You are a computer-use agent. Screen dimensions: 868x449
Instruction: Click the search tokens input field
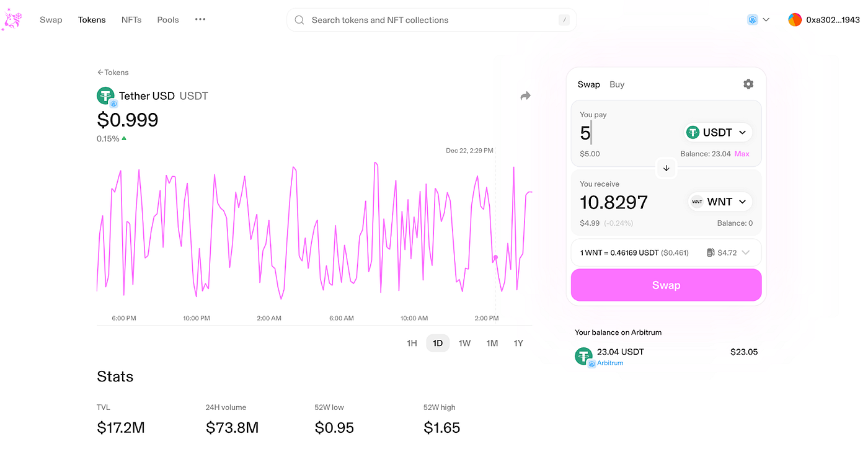tap(432, 20)
